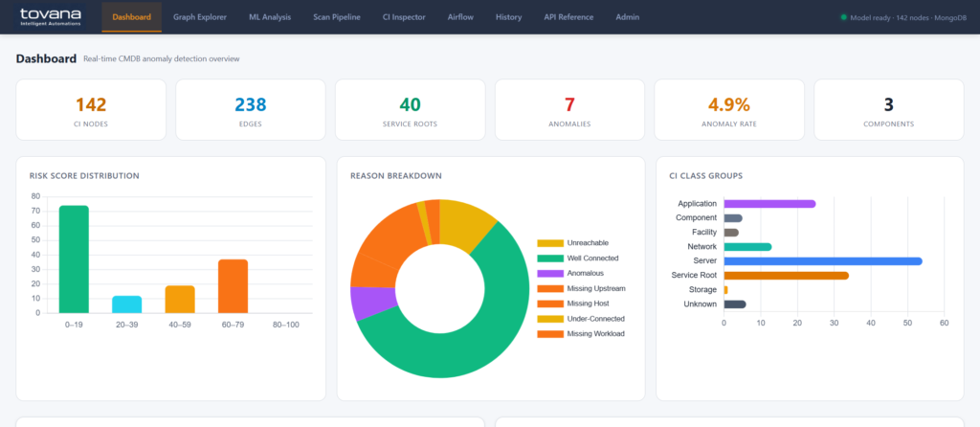Click the Unreachable legend color box
980x427 pixels.
point(550,243)
